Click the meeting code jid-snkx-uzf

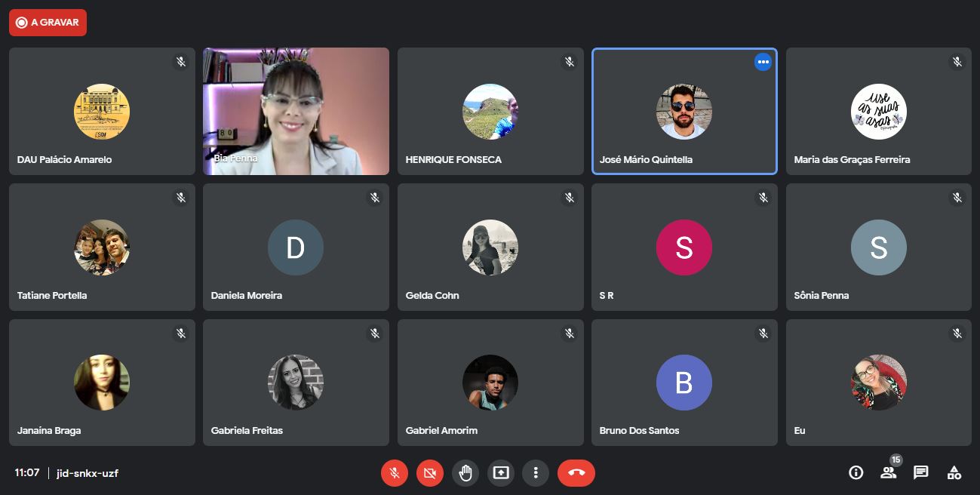[88, 473]
